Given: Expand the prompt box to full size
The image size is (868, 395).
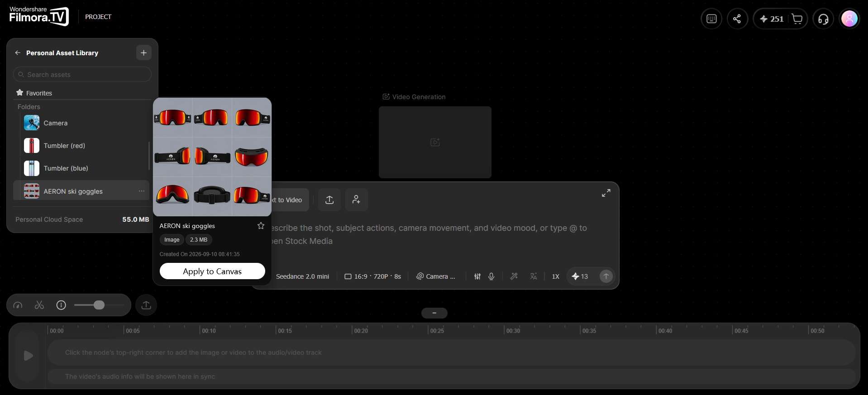Looking at the screenshot, I should click(x=606, y=193).
